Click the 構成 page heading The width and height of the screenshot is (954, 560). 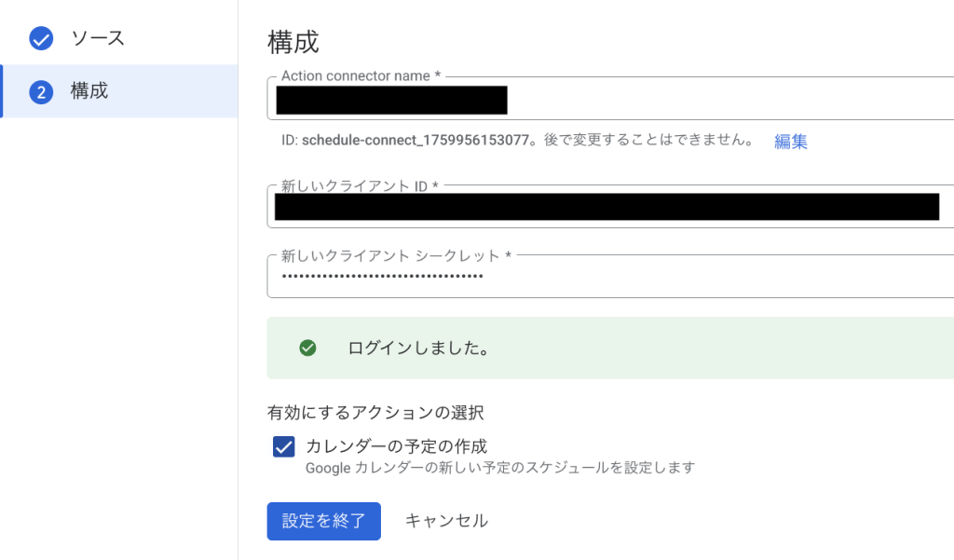pyautogui.click(x=293, y=42)
